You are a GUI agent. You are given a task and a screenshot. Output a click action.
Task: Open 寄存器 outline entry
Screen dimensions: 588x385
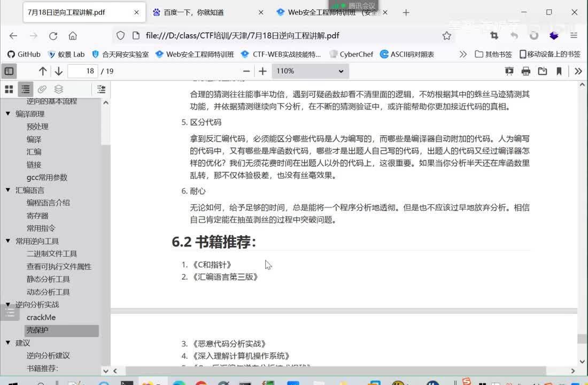tap(37, 216)
